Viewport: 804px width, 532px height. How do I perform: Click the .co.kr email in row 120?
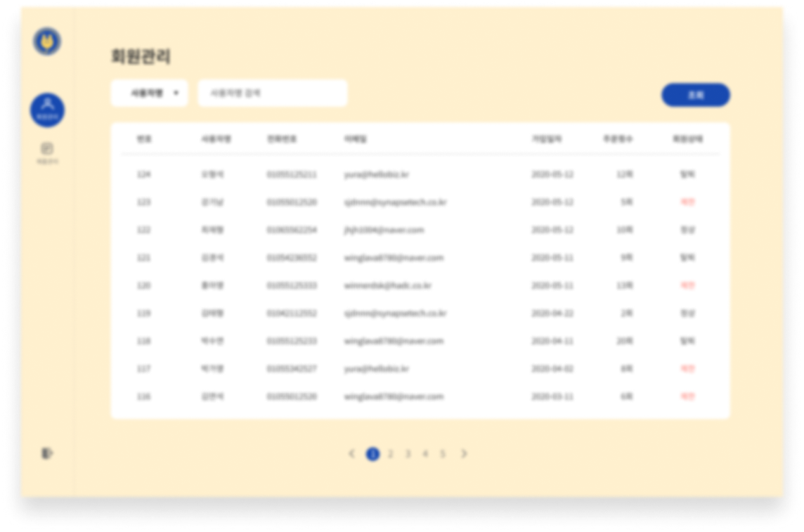click(388, 285)
